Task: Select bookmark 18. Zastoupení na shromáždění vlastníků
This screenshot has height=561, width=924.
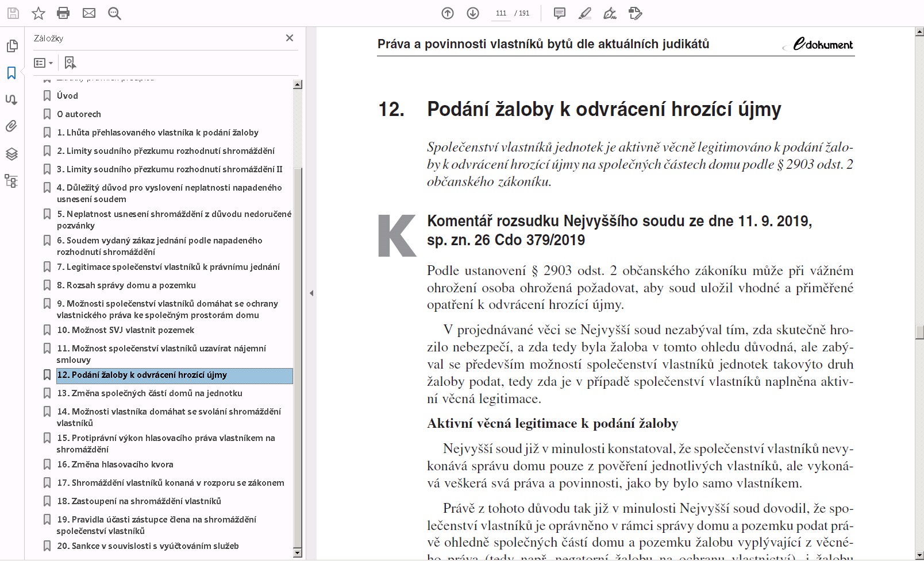Action: 138,501
